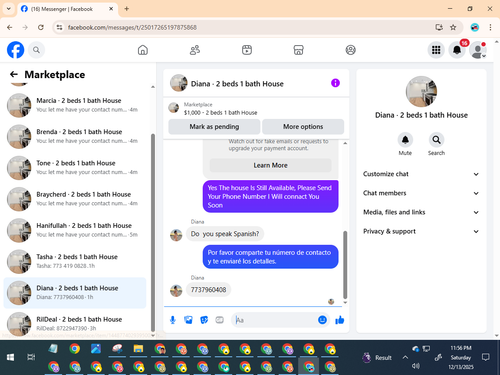Click the $1,000 listing title link
The height and width of the screenshot is (375, 500).
(x=220, y=113)
